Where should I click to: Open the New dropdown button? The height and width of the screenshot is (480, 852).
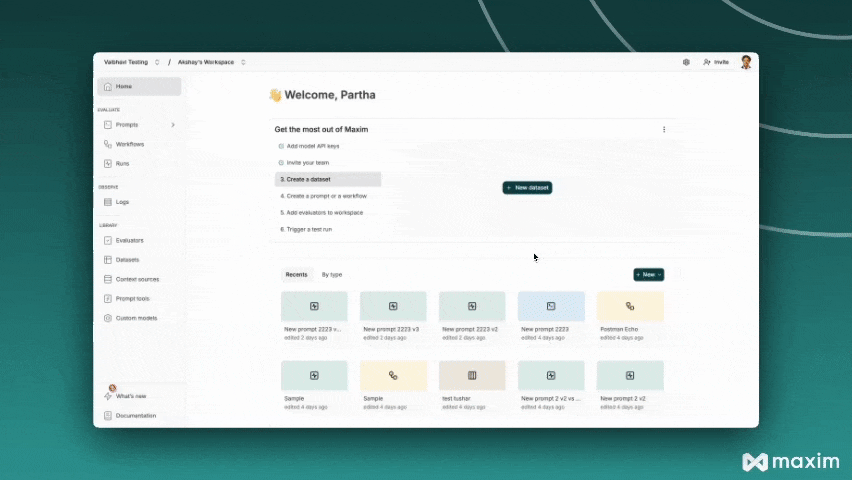tap(648, 275)
